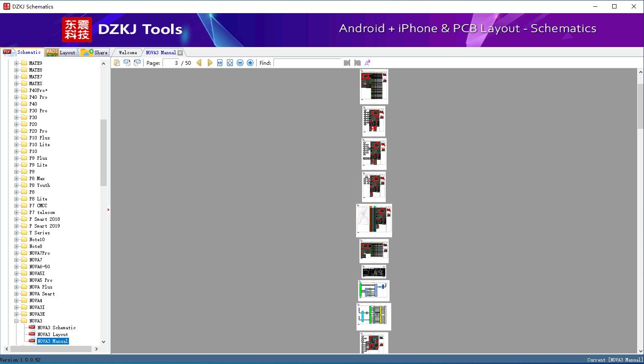Find the next match
The width and height of the screenshot is (644, 364).
pos(357,63)
